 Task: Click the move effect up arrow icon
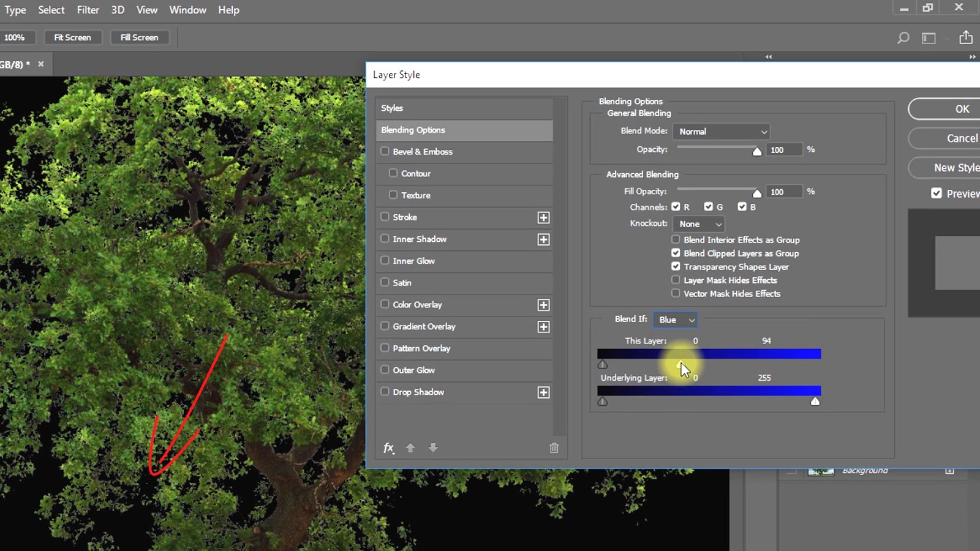[410, 448]
